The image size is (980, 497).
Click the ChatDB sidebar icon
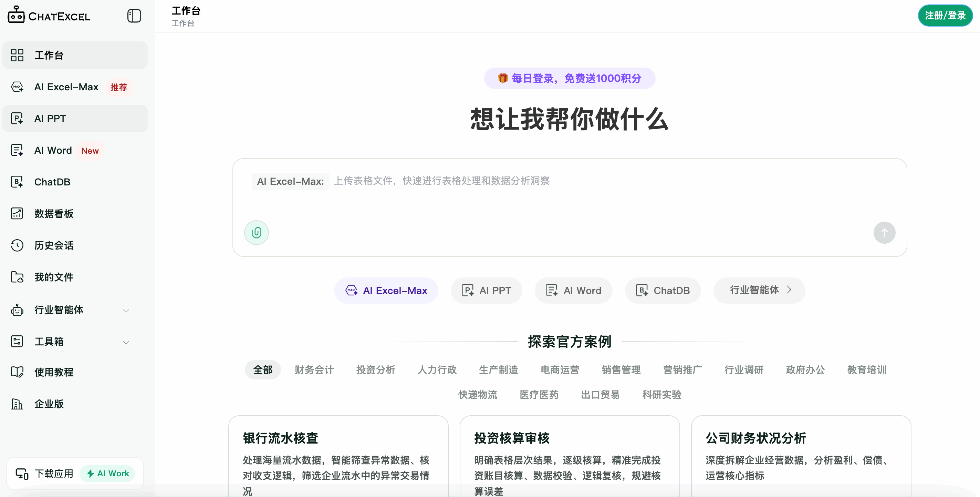17,182
